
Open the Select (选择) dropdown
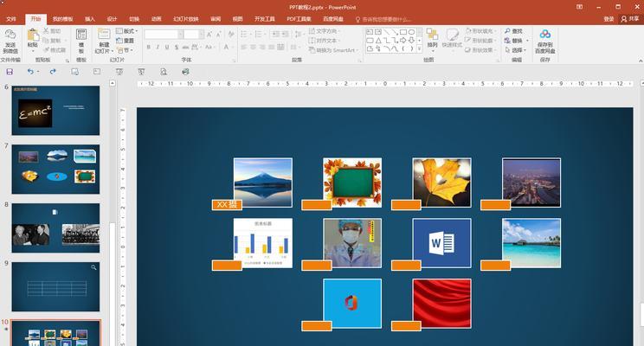515,50
